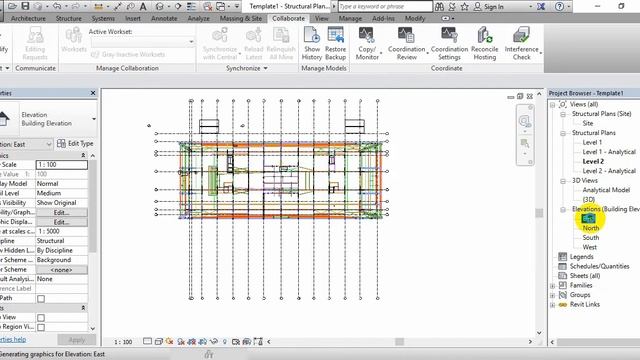Open the Elevation type selector dropdown
Image resolution: width=640 pixels, height=360 pixels.
(94, 119)
